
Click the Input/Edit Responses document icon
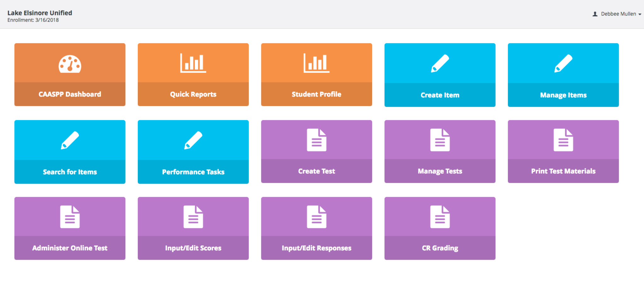coord(316,217)
